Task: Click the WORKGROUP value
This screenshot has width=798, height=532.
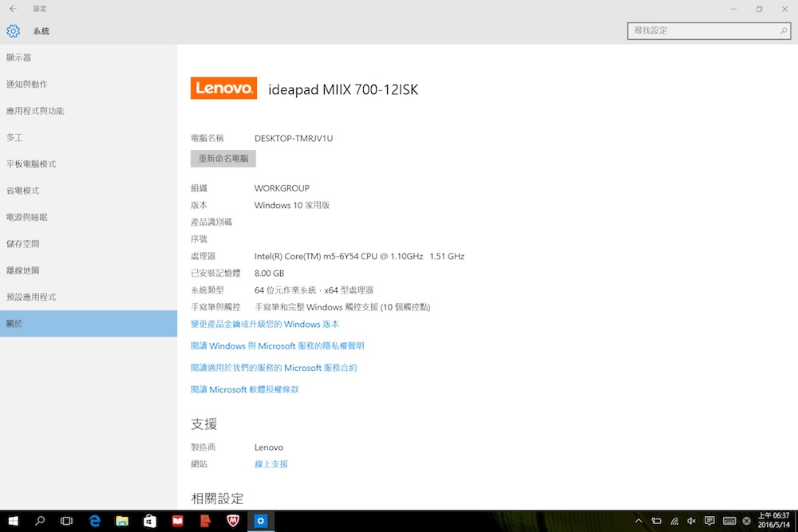Action: point(282,188)
